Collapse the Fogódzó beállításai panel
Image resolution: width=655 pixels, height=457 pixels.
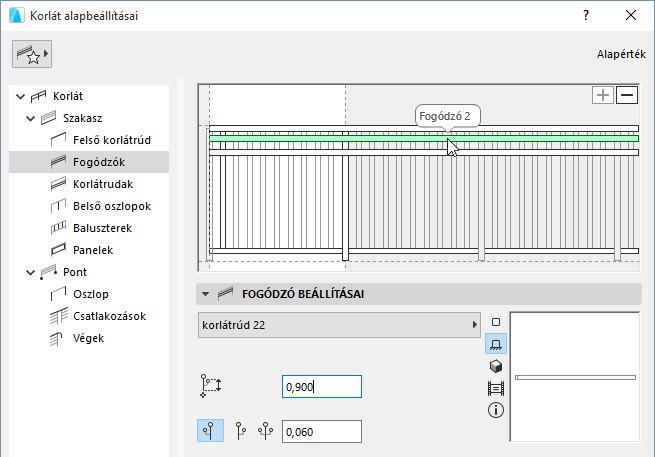click(206, 294)
